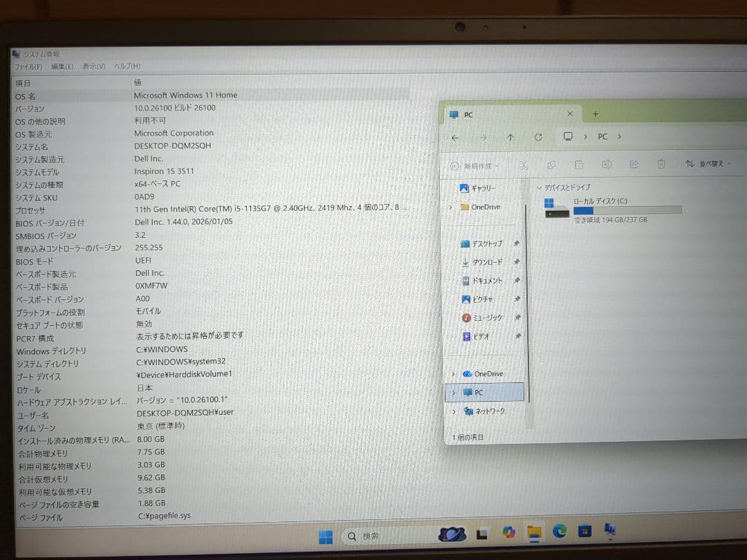Open Microsoft Edge from the taskbar
747x560 pixels.
[x=560, y=534]
